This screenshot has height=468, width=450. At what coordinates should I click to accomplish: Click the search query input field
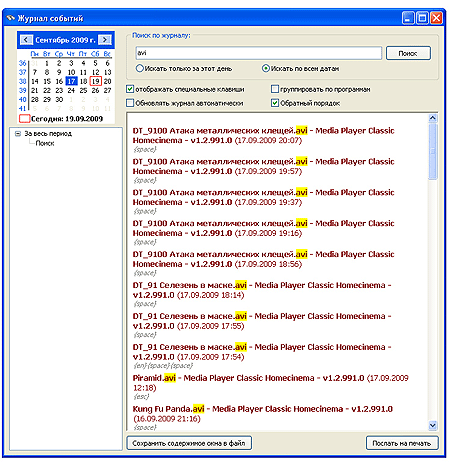pyautogui.click(x=259, y=53)
